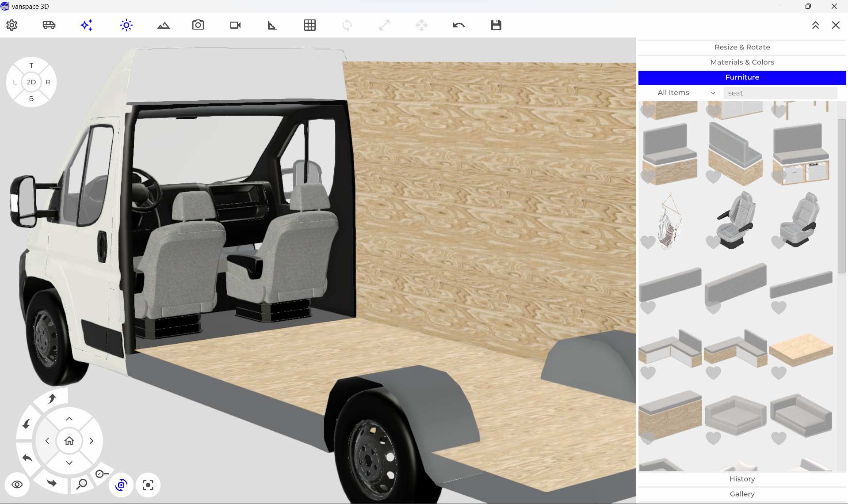Viewport: 848px width, 504px height.
Task: Click the rotate-left curved arrow on navigation wheel
Action: 27,424
